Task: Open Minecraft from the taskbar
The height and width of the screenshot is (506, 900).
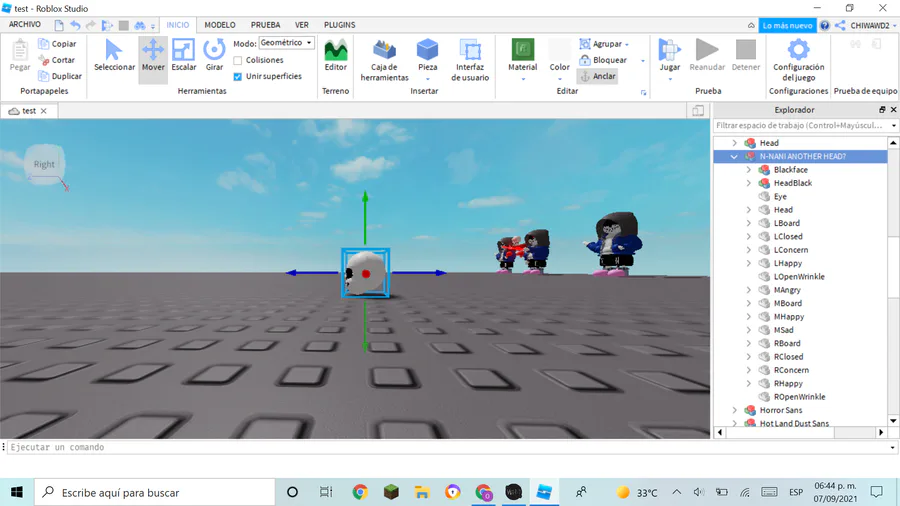Action: (x=391, y=492)
